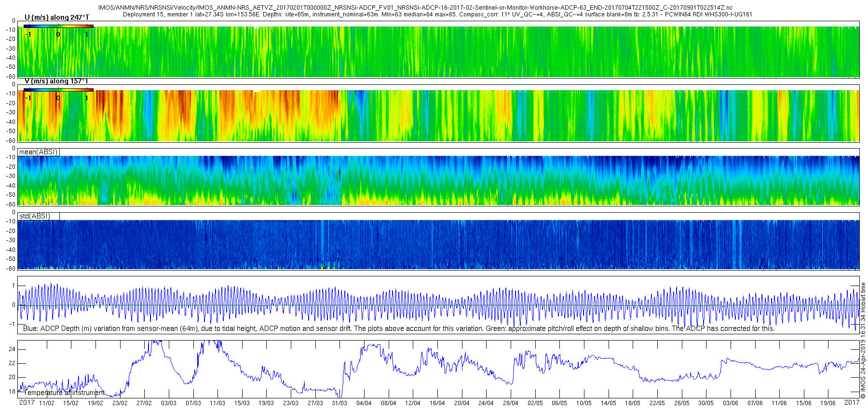Click the 28/04 date tick label

point(511,403)
